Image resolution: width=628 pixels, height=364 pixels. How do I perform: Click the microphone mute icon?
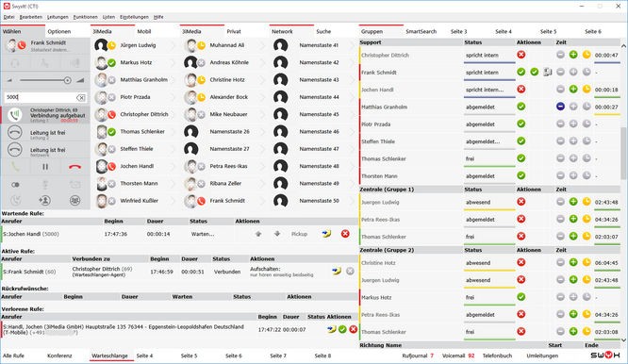pos(45,185)
